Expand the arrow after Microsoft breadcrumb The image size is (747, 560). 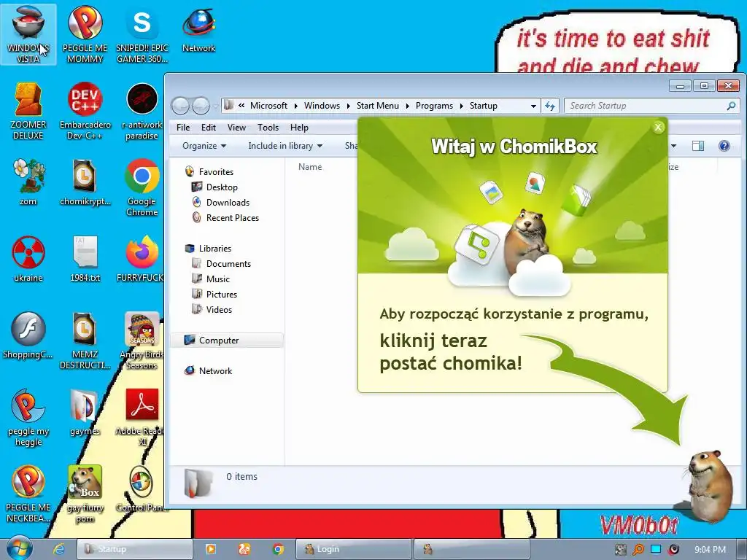tap(295, 106)
